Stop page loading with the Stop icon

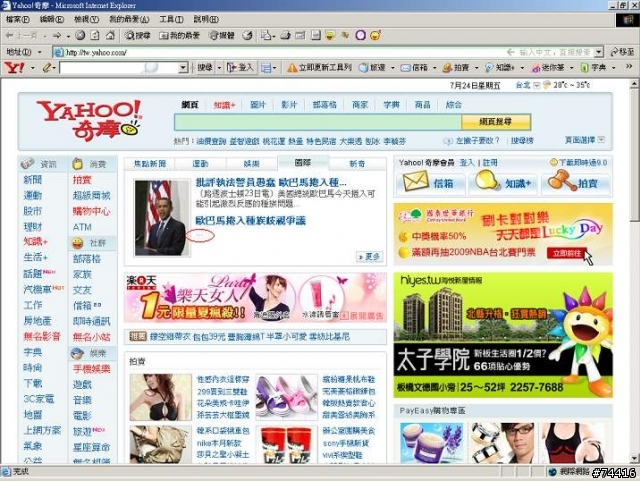click(80, 36)
